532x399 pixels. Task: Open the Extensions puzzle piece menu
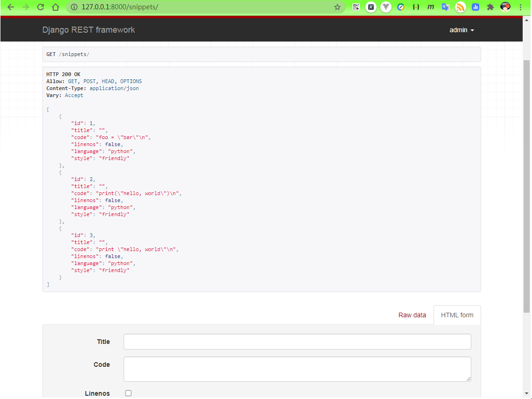point(490,7)
